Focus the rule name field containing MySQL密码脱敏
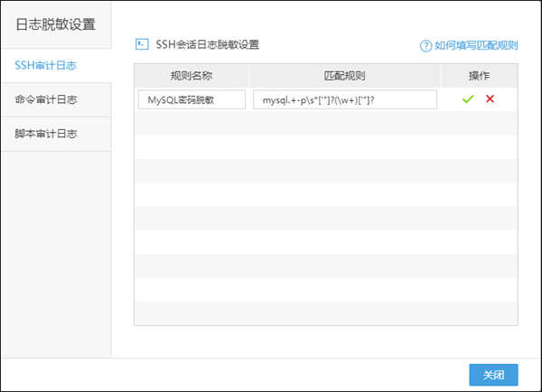Viewport: 542px width, 392px height. tap(192, 99)
